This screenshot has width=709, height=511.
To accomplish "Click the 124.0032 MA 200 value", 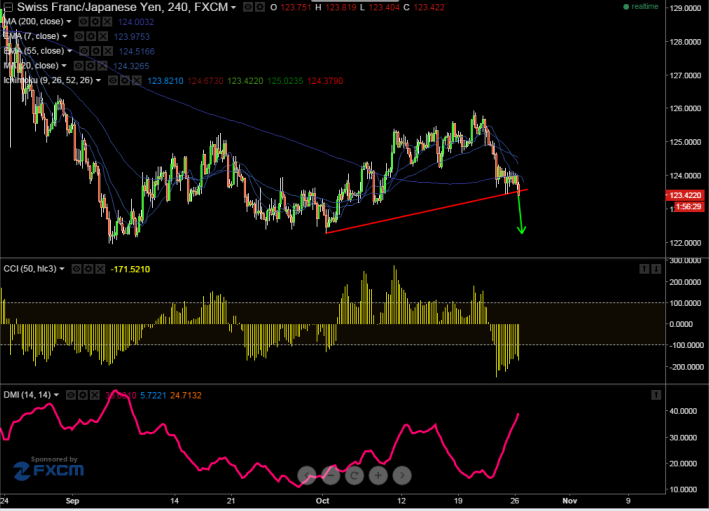I will click(x=136, y=22).
